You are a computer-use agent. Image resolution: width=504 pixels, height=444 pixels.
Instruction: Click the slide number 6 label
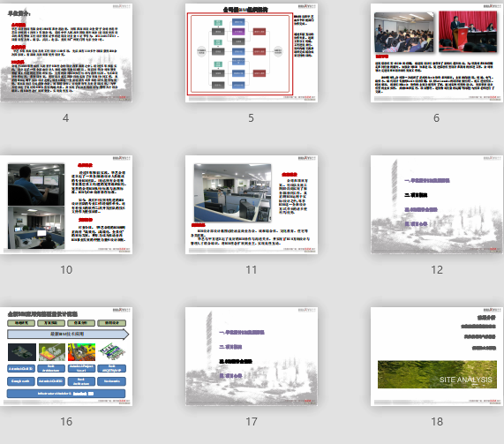[437, 118]
